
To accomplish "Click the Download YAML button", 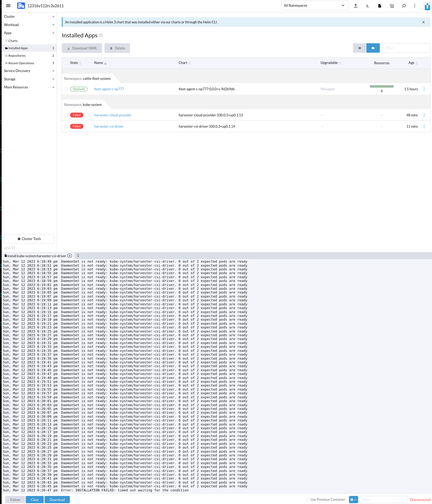I will tap(82, 48).
